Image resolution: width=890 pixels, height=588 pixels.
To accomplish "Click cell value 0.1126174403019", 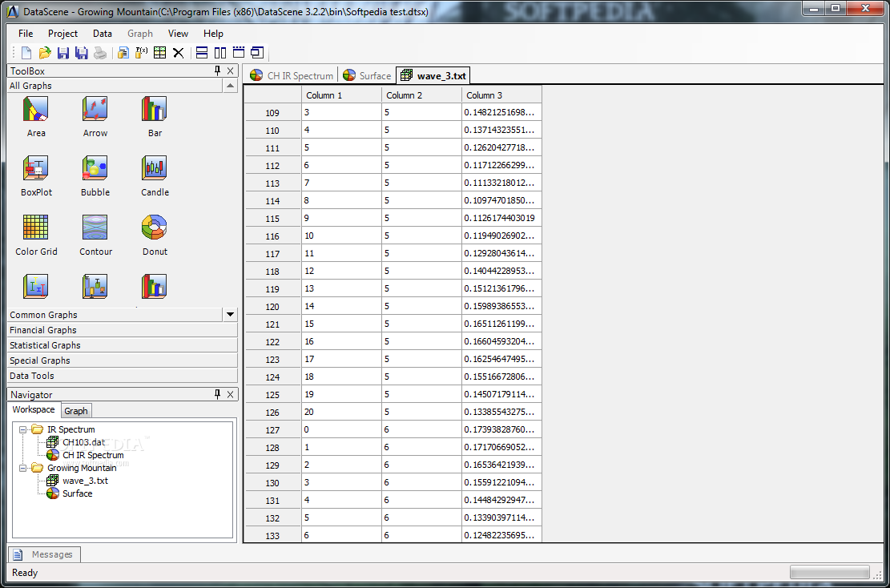I will pyautogui.click(x=501, y=218).
